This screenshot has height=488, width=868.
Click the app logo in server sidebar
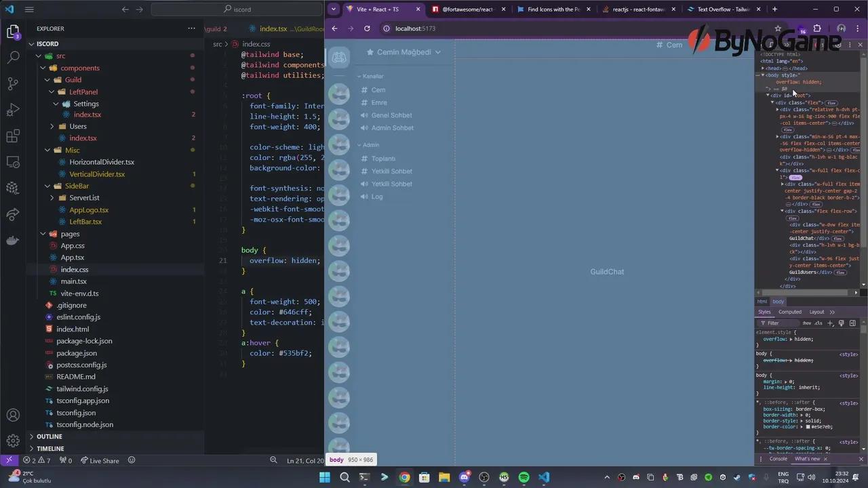coord(339,57)
